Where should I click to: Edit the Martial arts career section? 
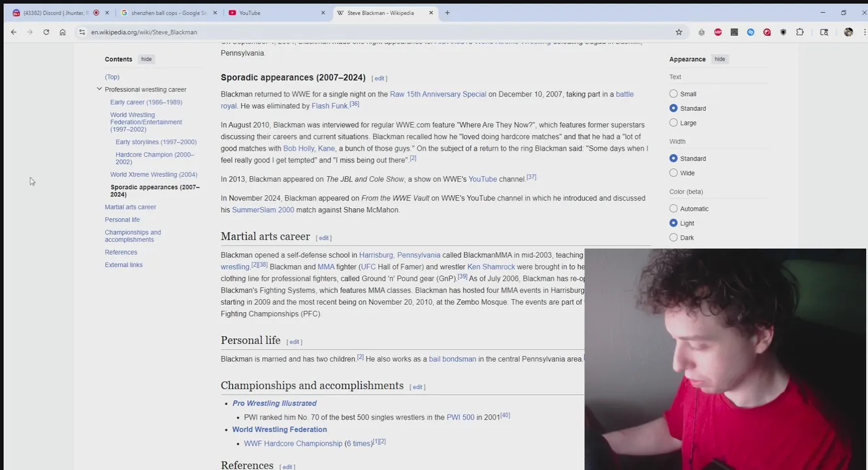[325, 238]
